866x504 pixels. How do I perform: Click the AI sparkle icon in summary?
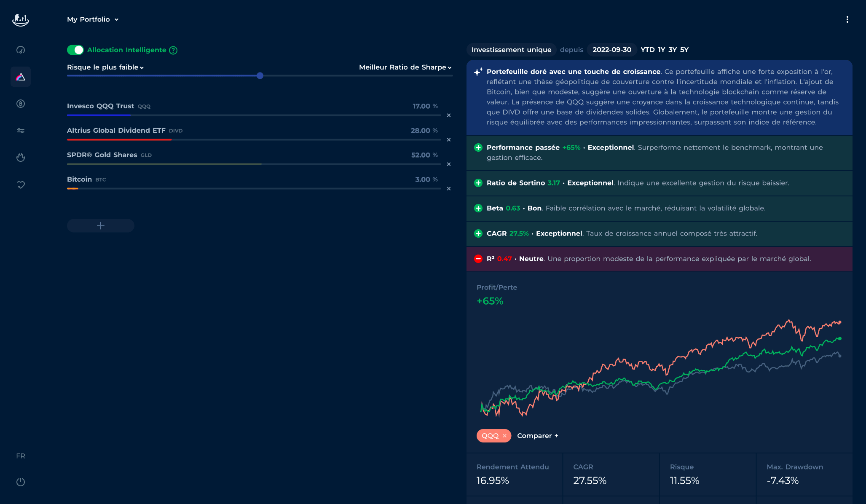[478, 72]
